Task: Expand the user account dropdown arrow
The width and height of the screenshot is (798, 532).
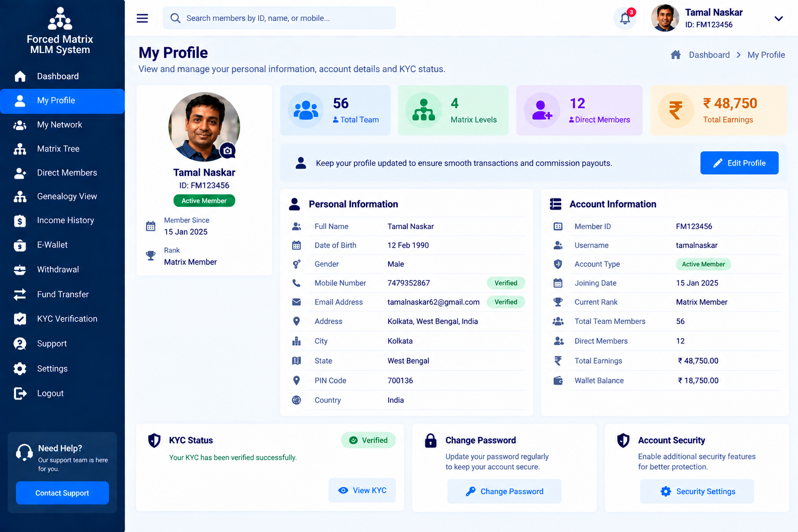Action: 778,19
